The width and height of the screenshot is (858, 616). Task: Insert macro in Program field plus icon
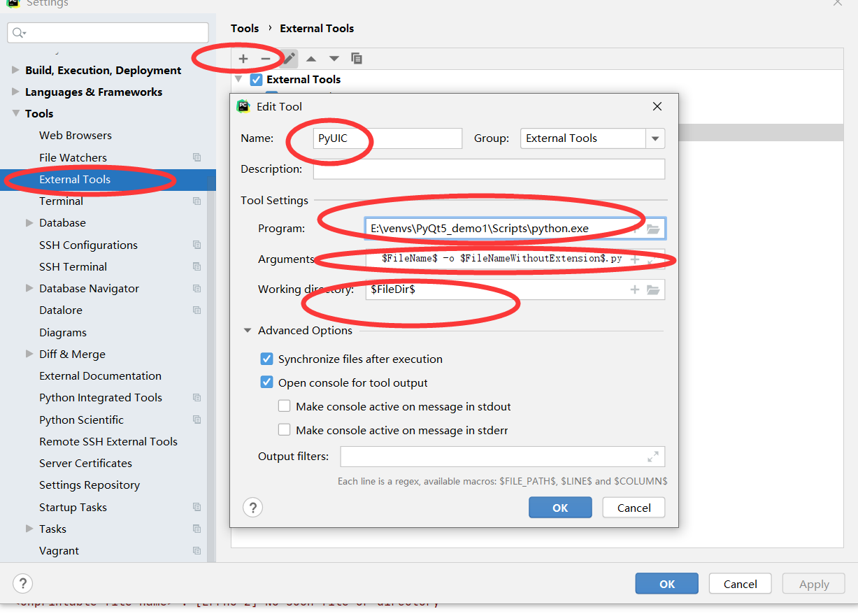tap(635, 229)
